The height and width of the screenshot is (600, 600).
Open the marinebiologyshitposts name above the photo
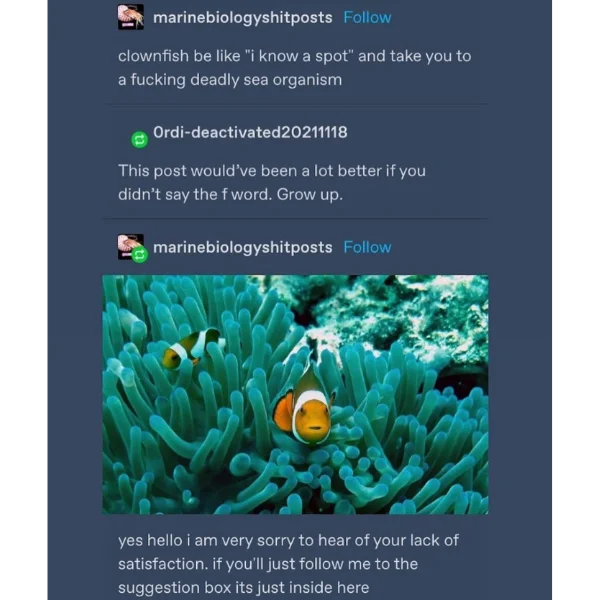(242, 247)
